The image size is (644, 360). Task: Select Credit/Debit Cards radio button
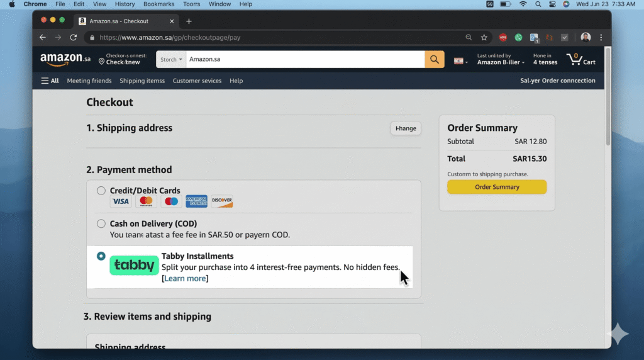[x=101, y=191]
